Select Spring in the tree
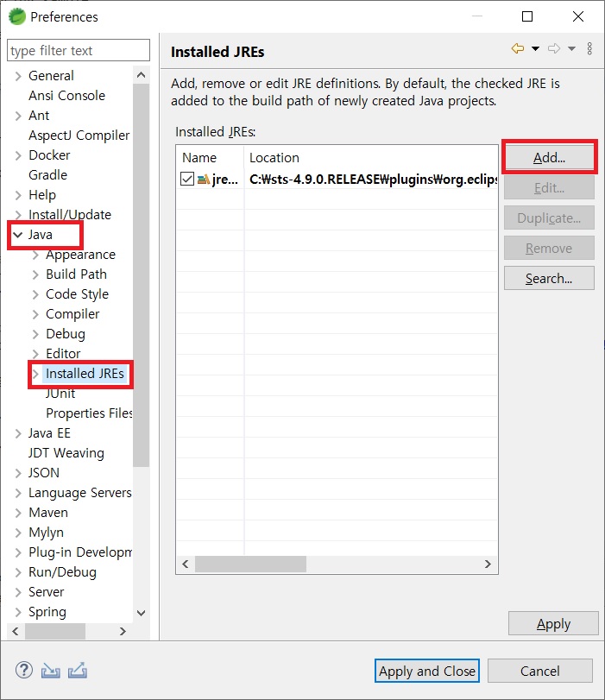605x700 pixels. point(47,612)
